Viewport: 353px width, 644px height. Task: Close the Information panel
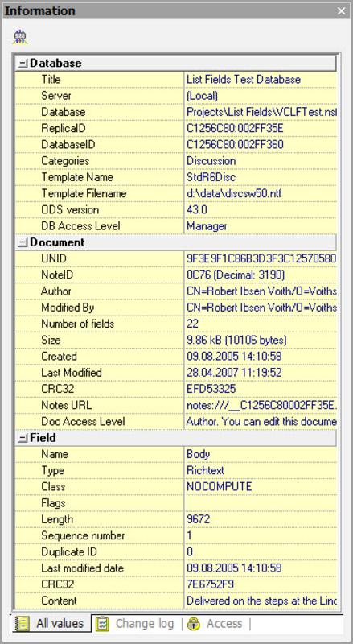click(342, 10)
